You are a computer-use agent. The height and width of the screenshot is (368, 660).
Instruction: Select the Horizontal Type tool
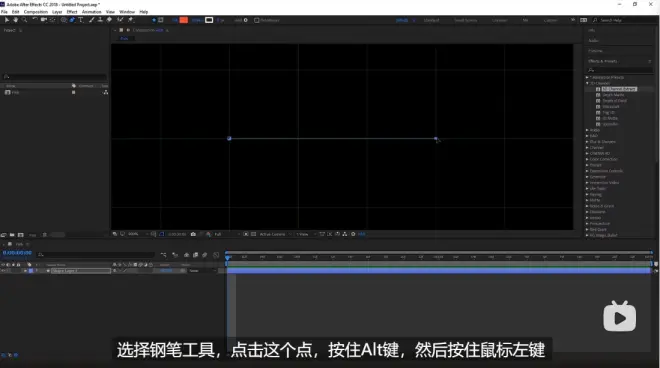click(x=81, y=20)
